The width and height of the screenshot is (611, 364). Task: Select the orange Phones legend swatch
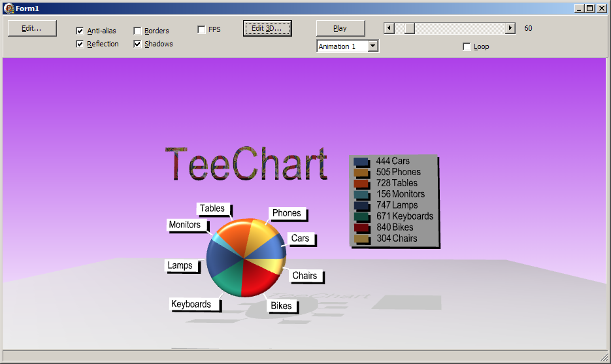(x=361, y=173)
